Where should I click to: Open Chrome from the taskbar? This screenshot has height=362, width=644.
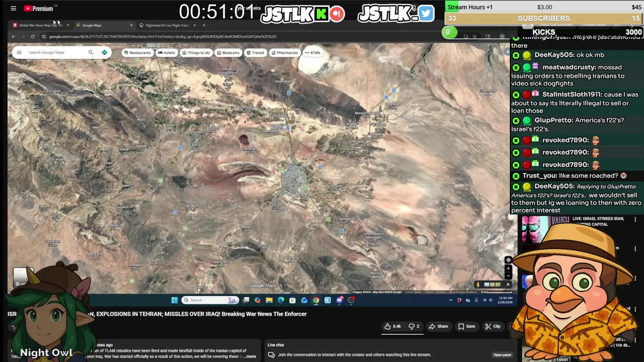point(316,300)
